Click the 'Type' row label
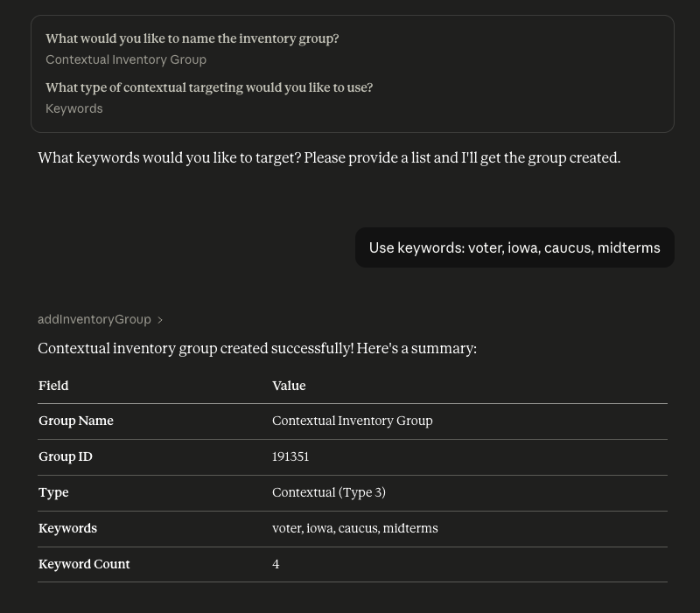The width and height of the screenshot is (700, 613). pyautogui.click(x=53, y=492)
